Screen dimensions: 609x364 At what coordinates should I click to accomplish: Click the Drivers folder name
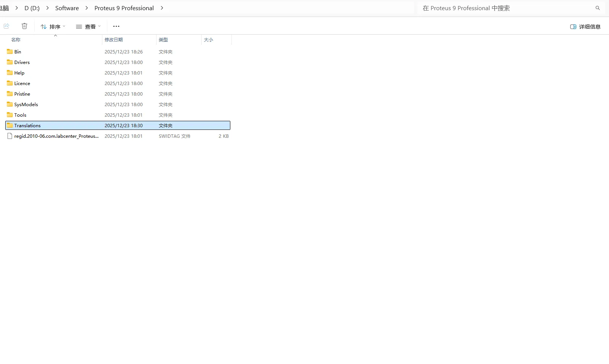coord(22,62)
